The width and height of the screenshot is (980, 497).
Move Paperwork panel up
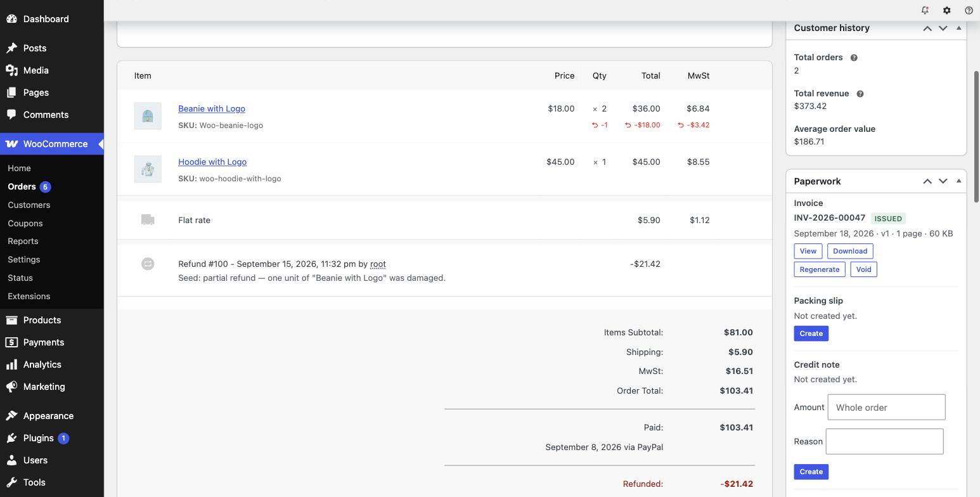(927, 181)
